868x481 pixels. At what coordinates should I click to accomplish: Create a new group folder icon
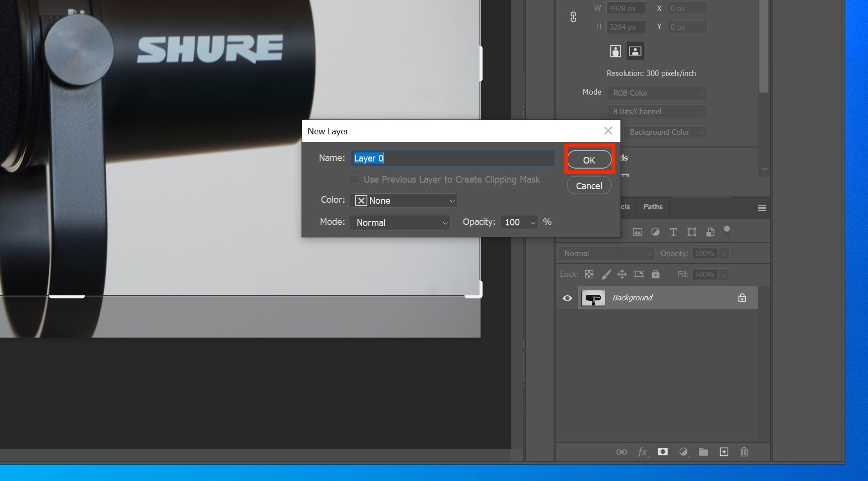tap(703, 452)
